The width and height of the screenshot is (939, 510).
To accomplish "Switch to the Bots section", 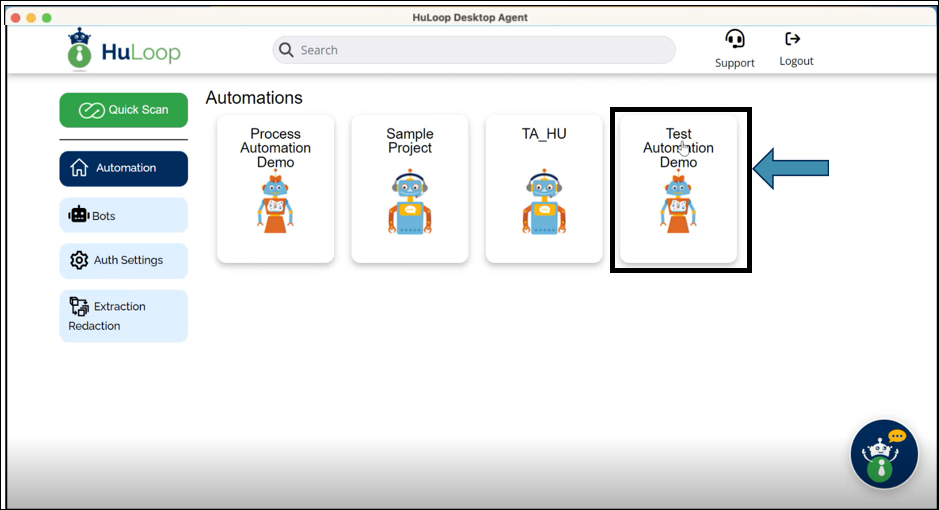I will (x=124, y=215).
